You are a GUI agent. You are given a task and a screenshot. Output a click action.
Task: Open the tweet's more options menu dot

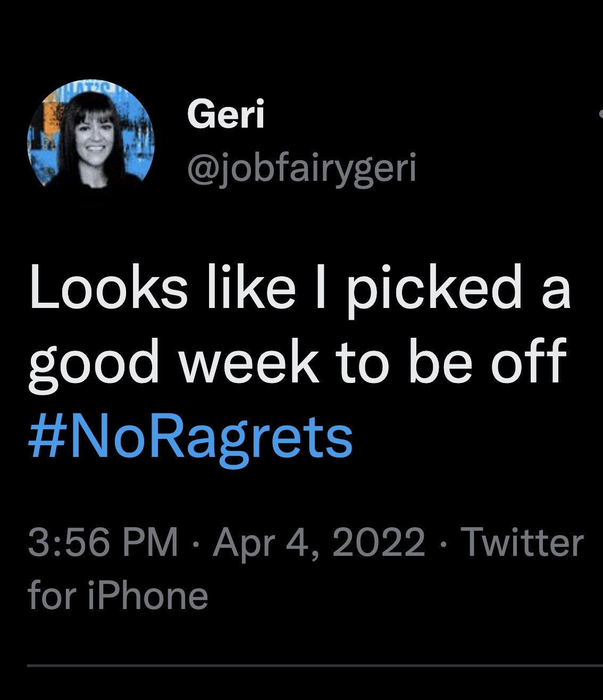pos(600,113)
